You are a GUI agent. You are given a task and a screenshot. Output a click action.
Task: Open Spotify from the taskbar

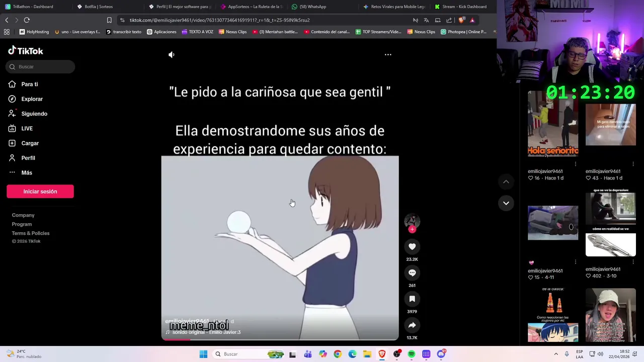(412, 354)
